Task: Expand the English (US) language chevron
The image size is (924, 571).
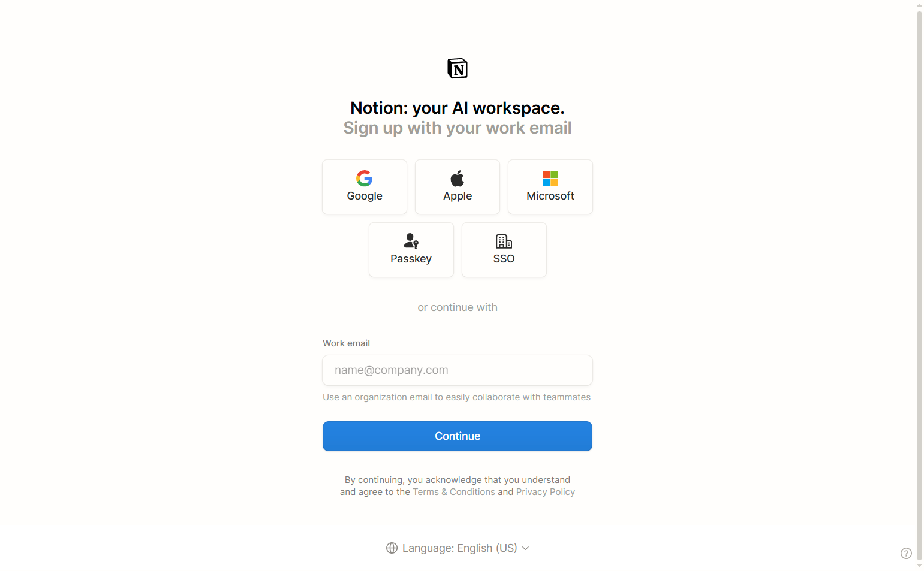Action: (526, 548)
